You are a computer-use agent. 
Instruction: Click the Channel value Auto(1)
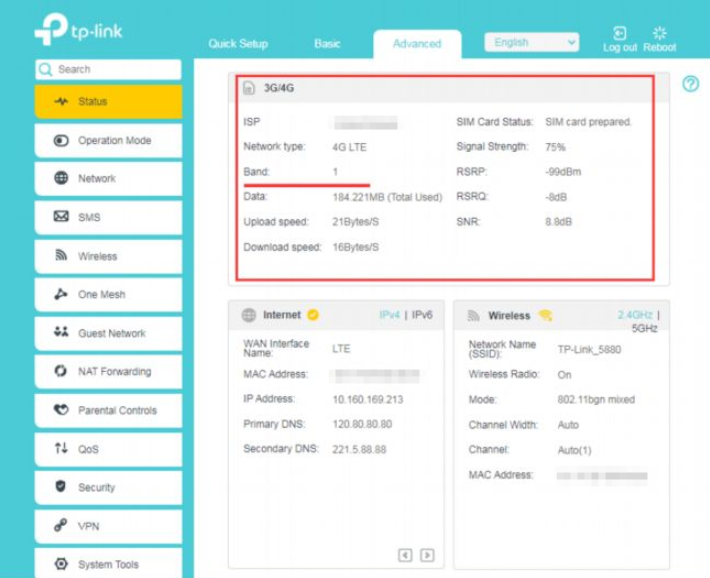(574, 450)
